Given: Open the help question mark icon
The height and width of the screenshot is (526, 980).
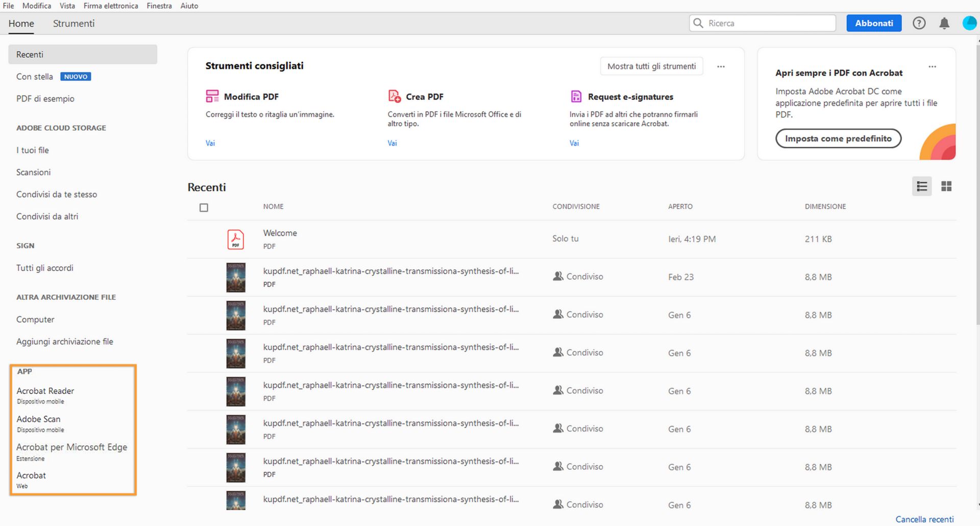Looking at the screenshot, I should [x=919, y=23].
